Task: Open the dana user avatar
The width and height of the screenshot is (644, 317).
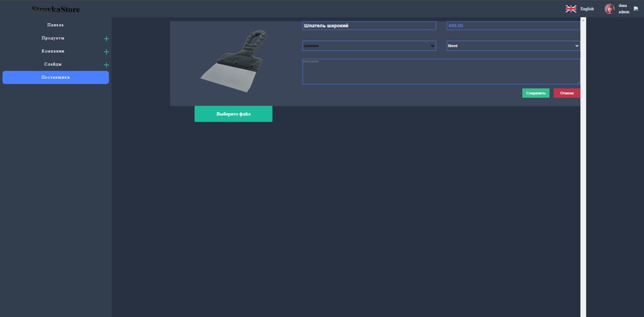Action: pyautogui.click(x=609, y=9)
